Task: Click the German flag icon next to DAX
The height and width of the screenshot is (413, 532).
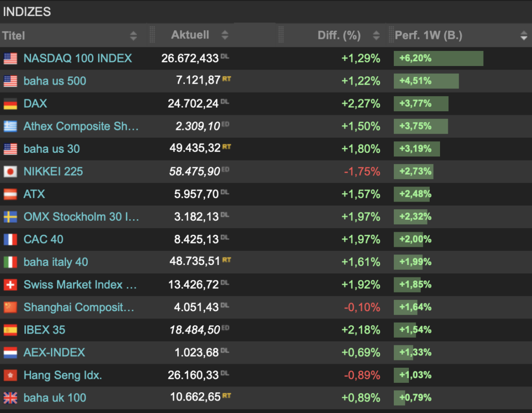Action: coord(10,103)
